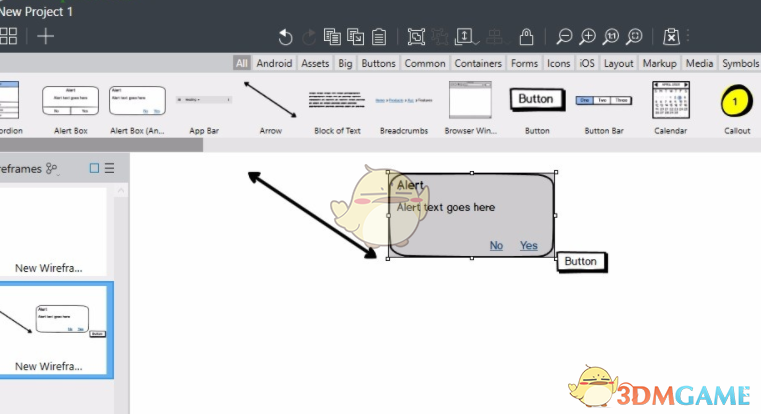Click the Paste clipboard icon

coord(379,37)
